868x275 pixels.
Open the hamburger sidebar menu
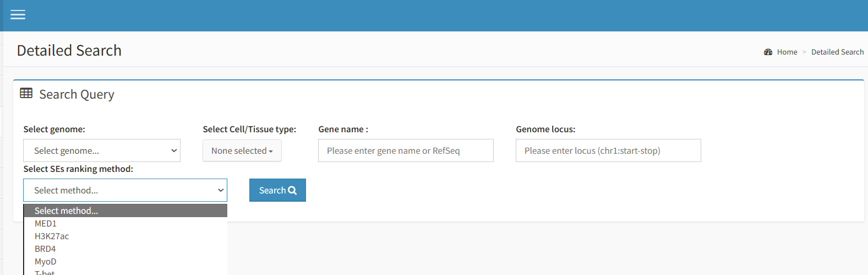18,15
